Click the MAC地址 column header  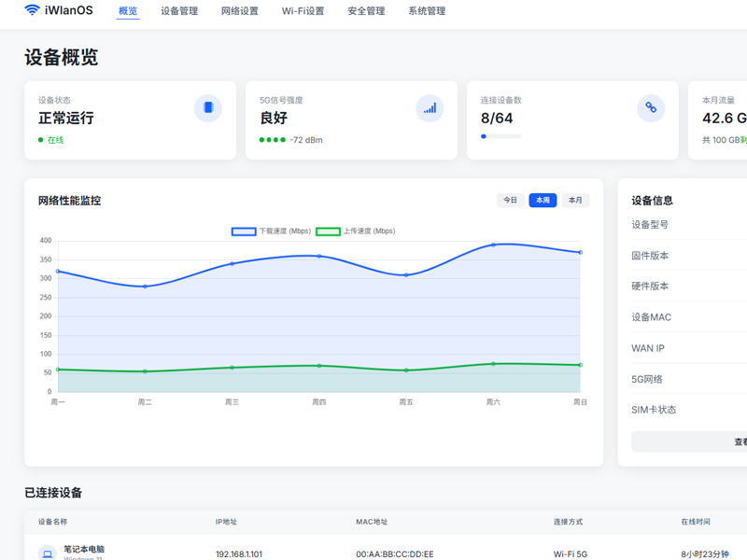pos(372,522)
